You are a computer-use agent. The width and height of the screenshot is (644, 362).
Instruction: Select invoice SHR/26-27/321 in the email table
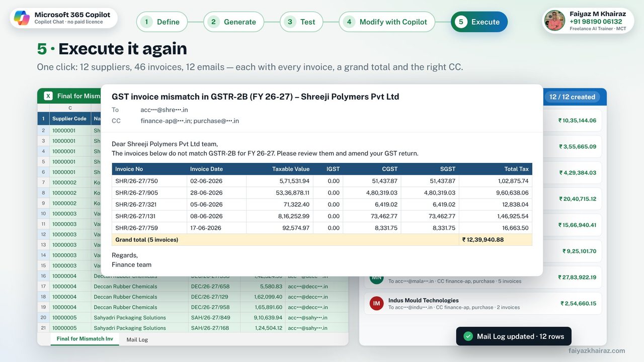[136, 205]
